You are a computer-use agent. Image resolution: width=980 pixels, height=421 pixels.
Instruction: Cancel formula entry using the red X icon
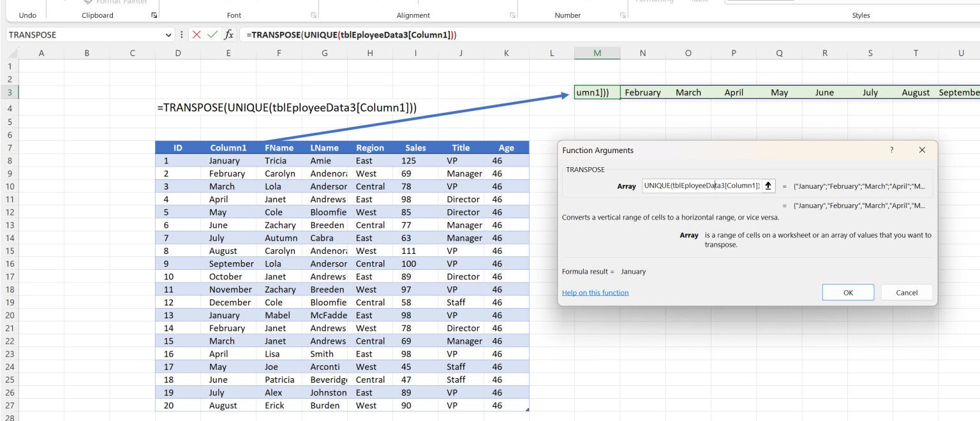point(197,34)
